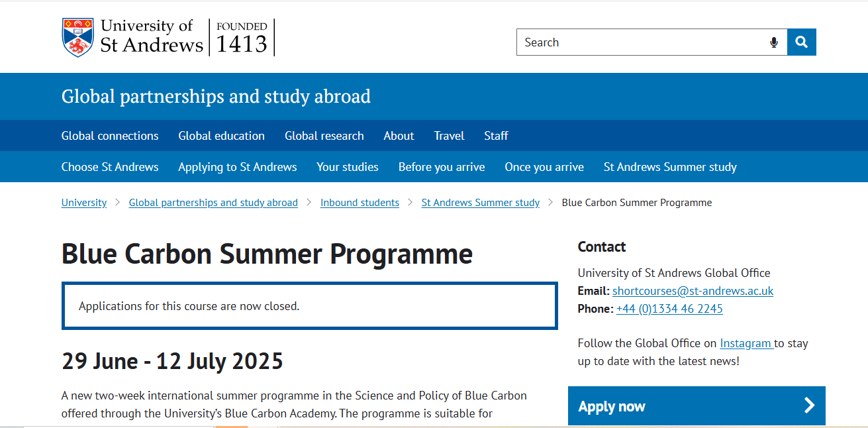The image size is (868, 428).
Task: Go to Global education menu item
Action: click(x=221, y=136)
